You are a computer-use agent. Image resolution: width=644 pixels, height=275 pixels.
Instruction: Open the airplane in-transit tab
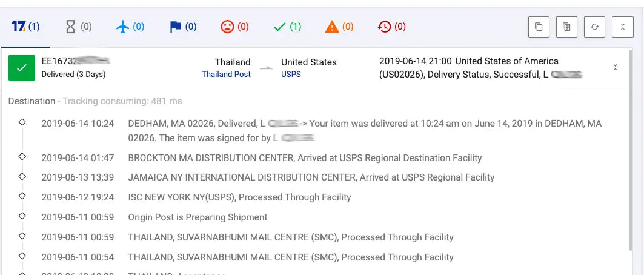coord(130,27)
